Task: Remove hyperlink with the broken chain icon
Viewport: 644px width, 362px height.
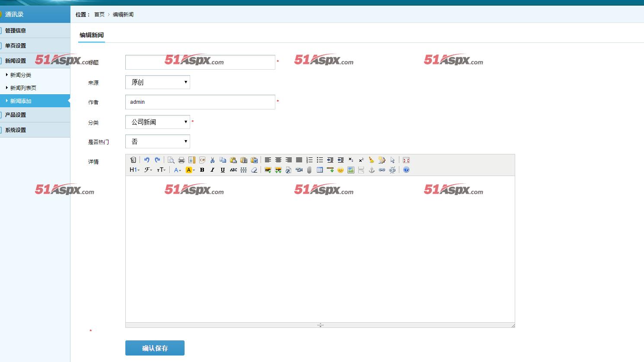Action: coord(392,170)
